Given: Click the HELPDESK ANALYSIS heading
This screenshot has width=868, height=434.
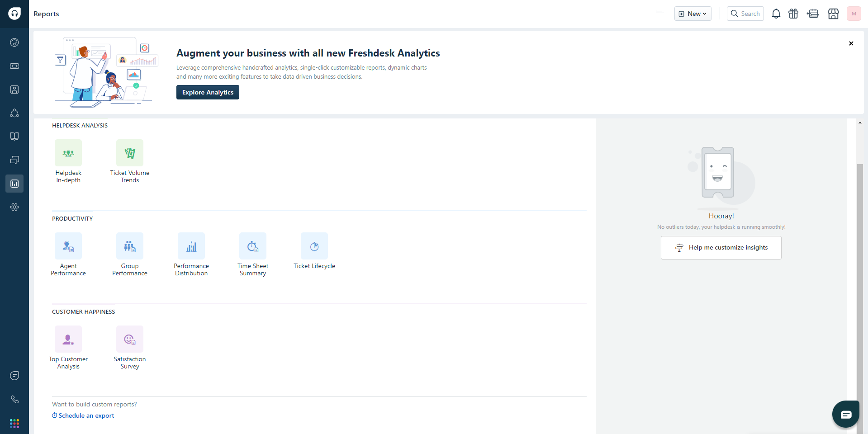Looking at the screenshot, I should point(80,125).
